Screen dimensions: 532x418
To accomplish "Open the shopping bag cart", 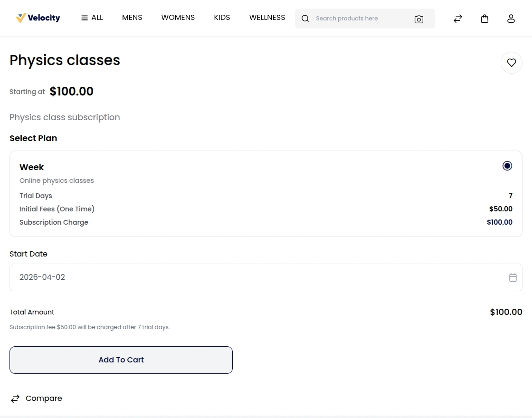I will (x=484, y=19).
